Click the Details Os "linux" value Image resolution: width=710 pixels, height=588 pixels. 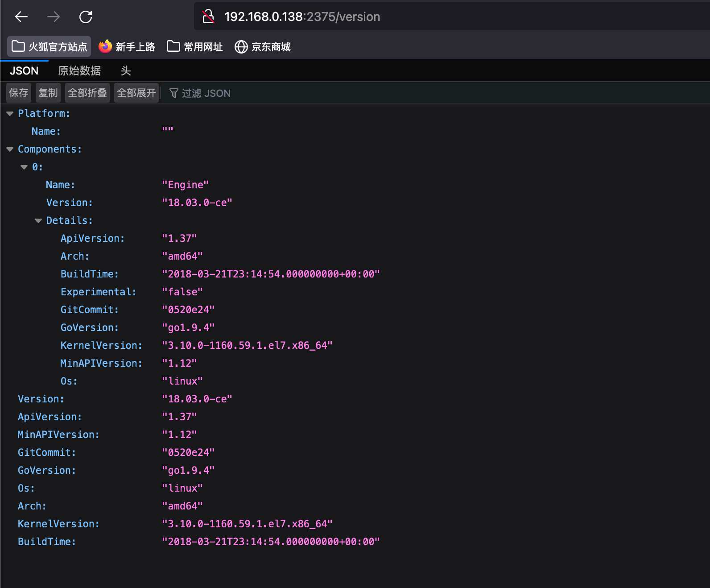pos(182,381)
